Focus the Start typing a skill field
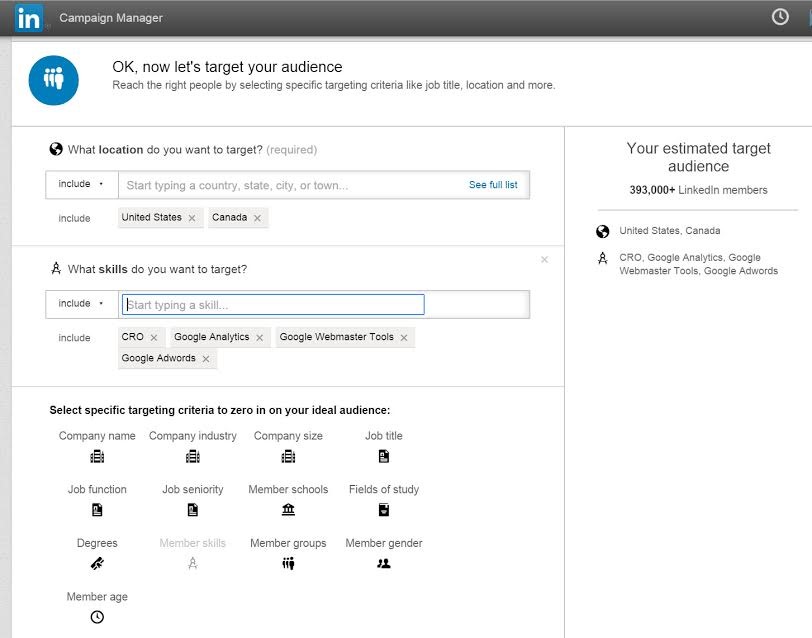812x638 pixels. pos(273,304)
